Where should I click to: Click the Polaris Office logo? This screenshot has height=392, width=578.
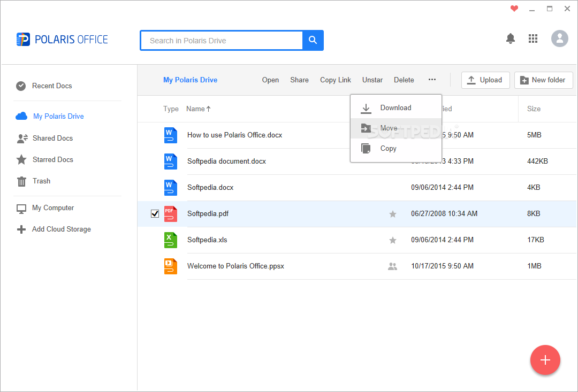[62, 40]
